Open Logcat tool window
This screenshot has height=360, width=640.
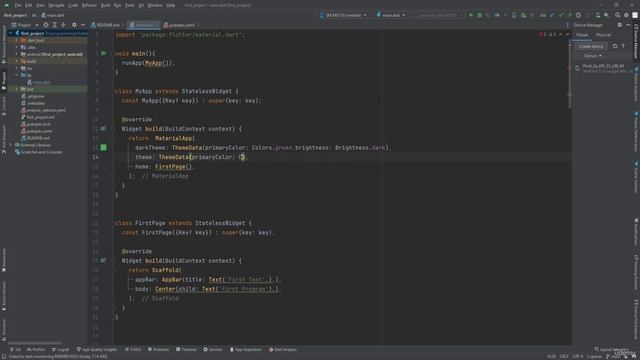[60, 349]
